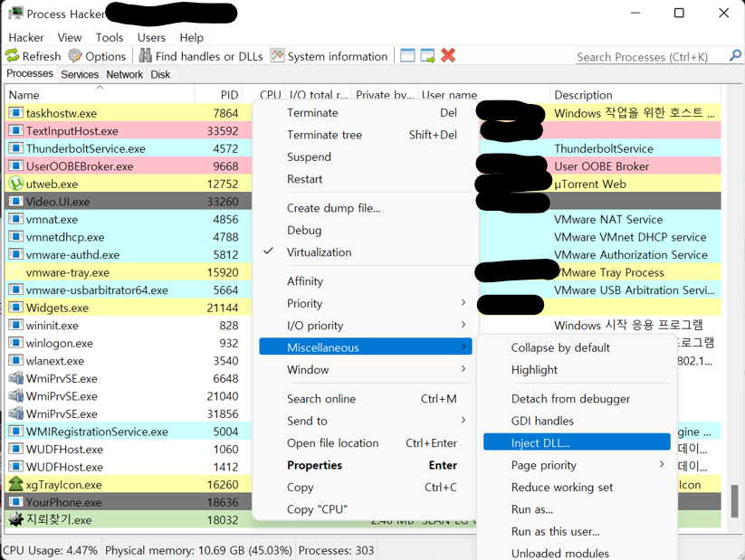Select the vmnat.exe process row

(x=129, y=219)
